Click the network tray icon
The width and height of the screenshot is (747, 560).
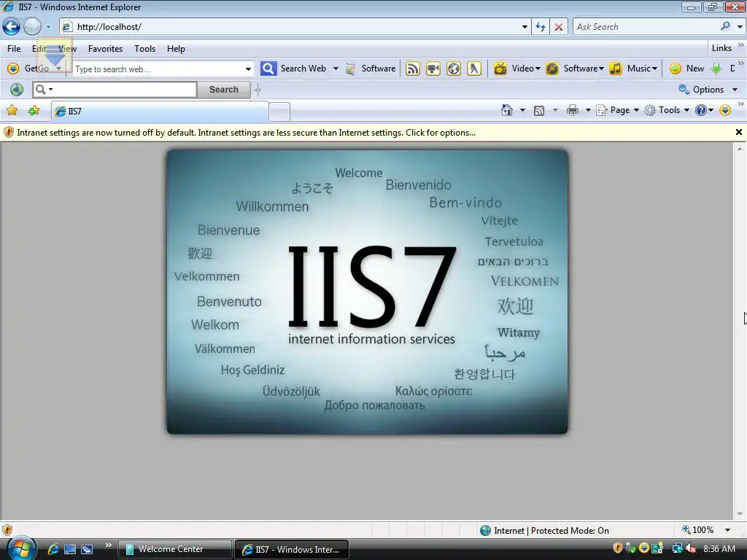click(677, 548)
